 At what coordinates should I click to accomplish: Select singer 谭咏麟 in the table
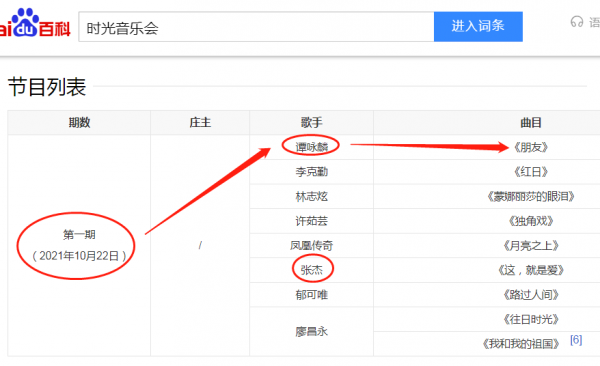(x=311, y=147)
